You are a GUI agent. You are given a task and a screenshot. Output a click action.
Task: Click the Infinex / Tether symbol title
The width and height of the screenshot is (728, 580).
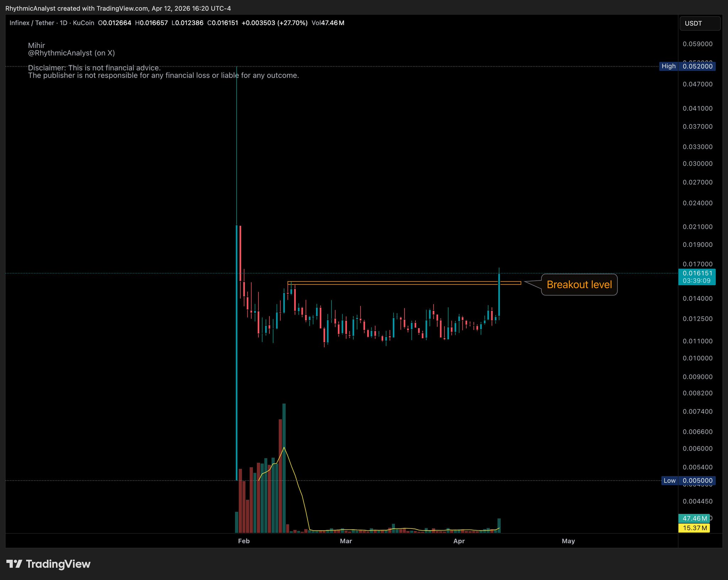click(32, 23)
